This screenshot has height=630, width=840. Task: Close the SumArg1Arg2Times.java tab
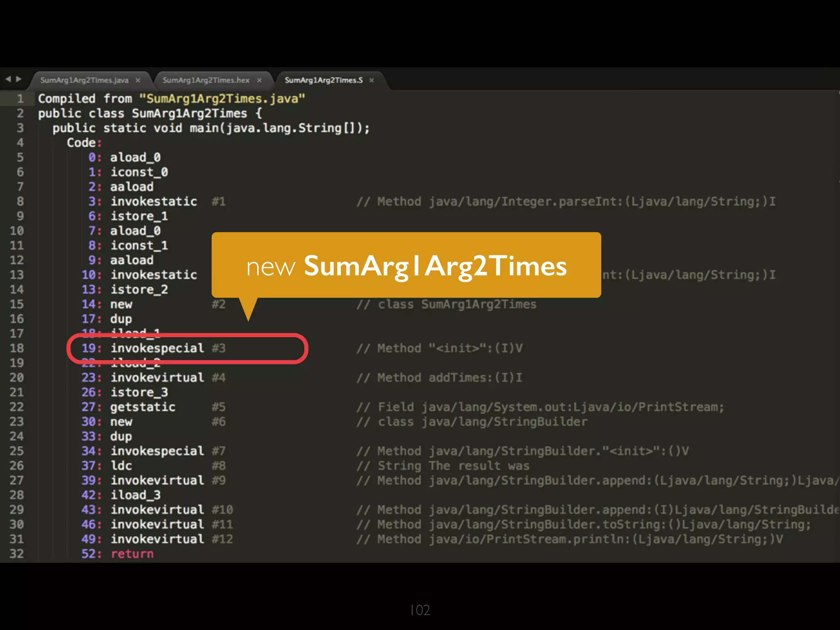(x=138, y=80)
